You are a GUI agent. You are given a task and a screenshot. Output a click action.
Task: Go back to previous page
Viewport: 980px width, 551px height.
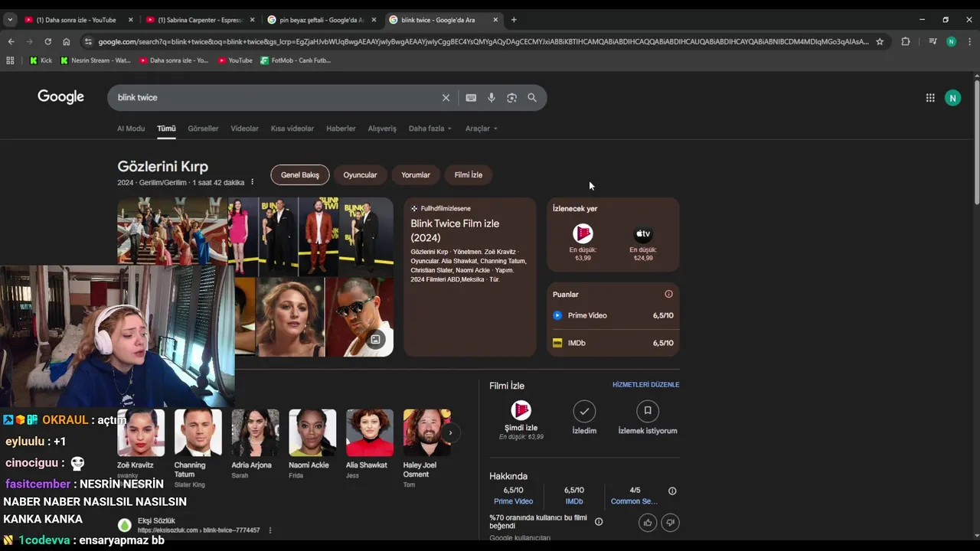(x=11, y=41)
